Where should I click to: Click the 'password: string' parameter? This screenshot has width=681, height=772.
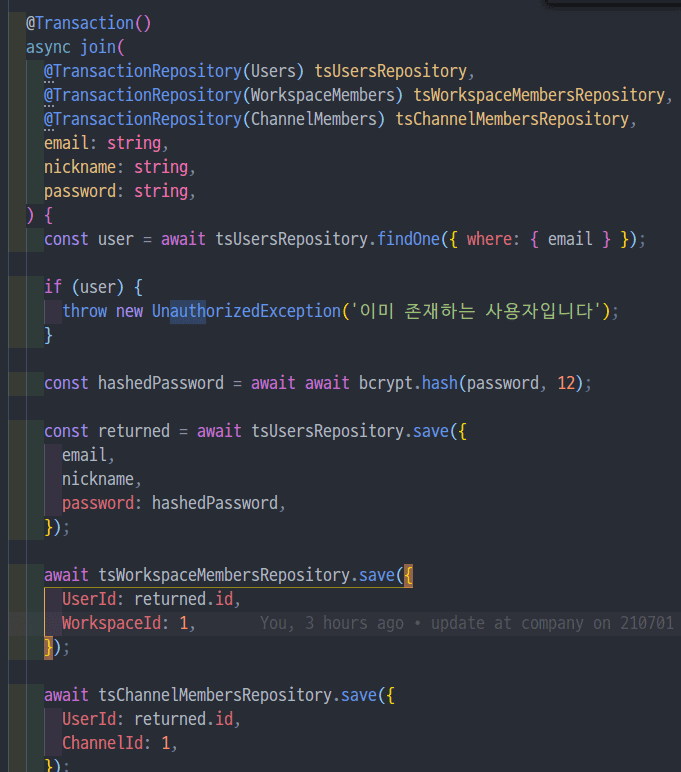click(x=116, y=191)
